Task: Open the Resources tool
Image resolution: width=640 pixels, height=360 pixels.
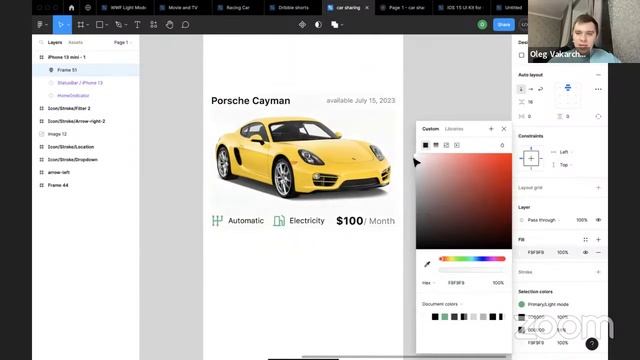Action: click(x=153, y=25)
